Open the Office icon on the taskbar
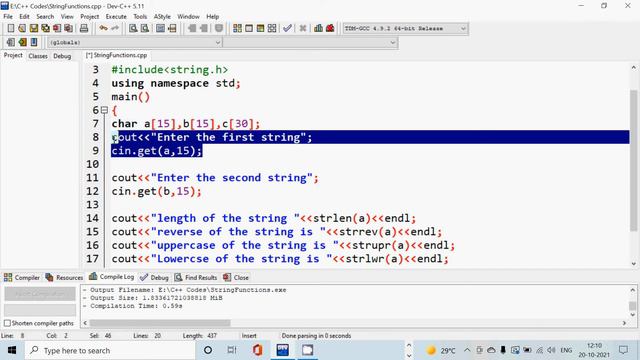Screen dimensions: 640x360 (257, 350)
